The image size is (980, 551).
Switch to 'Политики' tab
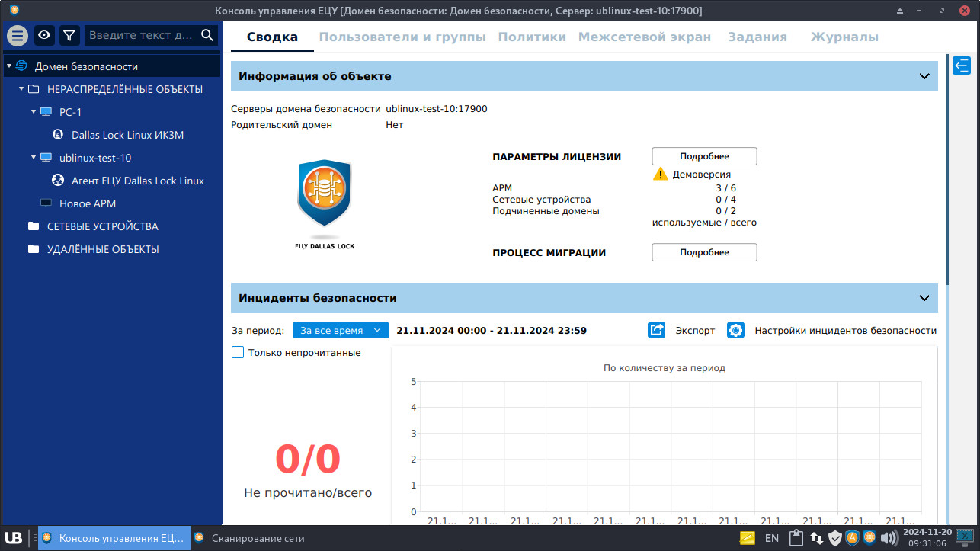[531, 37]
